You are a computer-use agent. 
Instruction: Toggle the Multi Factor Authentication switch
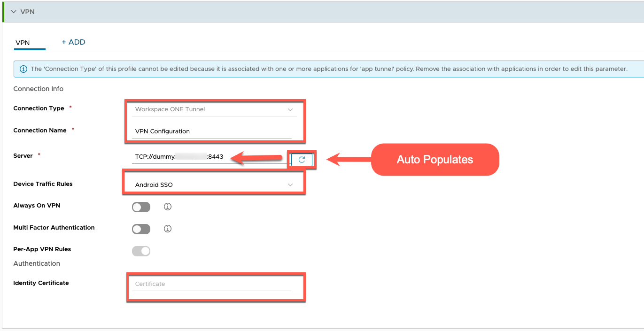(141, 229)
